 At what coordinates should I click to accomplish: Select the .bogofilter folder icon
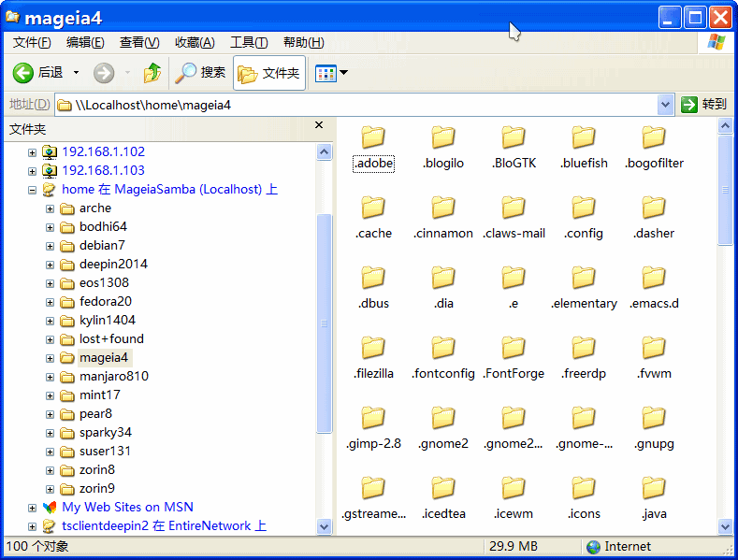pyautogui.click(x=654, y=136)
